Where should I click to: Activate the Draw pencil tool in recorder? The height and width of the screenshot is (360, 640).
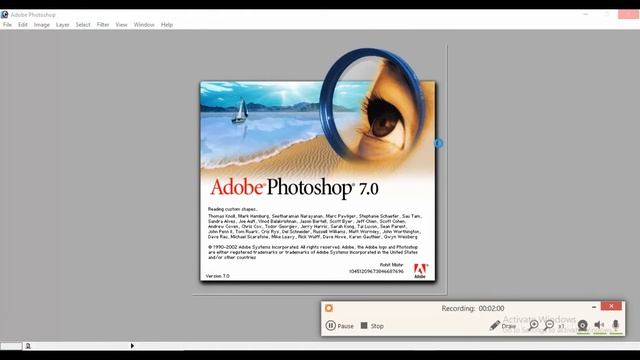(x=502, y=326)
